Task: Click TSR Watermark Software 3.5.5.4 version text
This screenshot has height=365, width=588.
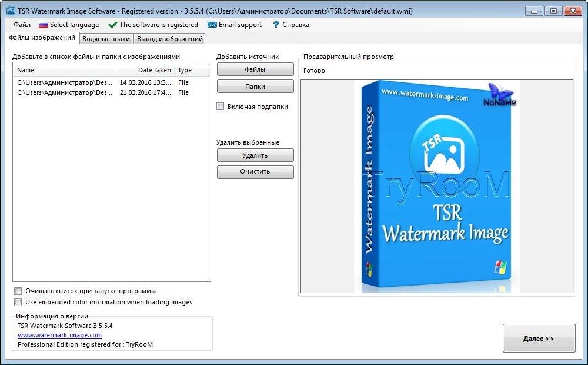Action: 65,326
